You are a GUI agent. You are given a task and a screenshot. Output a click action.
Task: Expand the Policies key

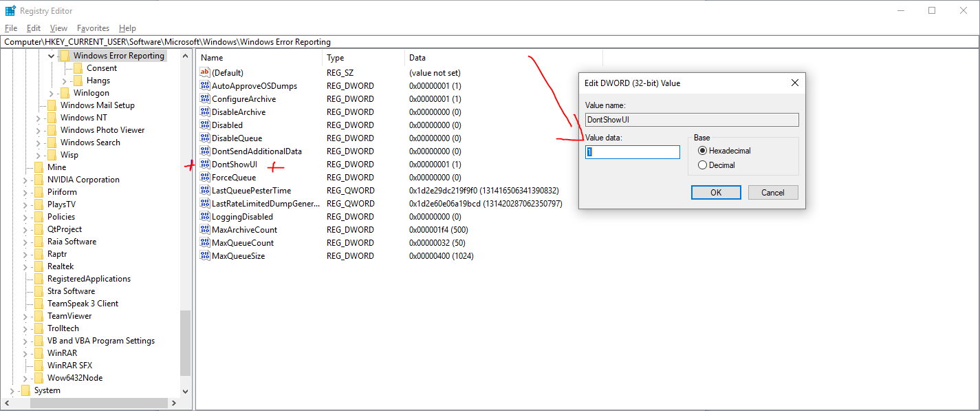(x=25, y=217)
